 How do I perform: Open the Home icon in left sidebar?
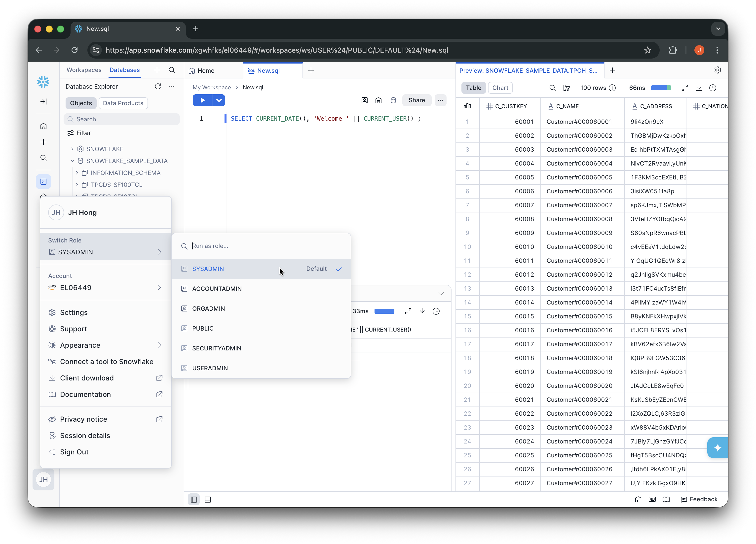(x=43, y=126)
